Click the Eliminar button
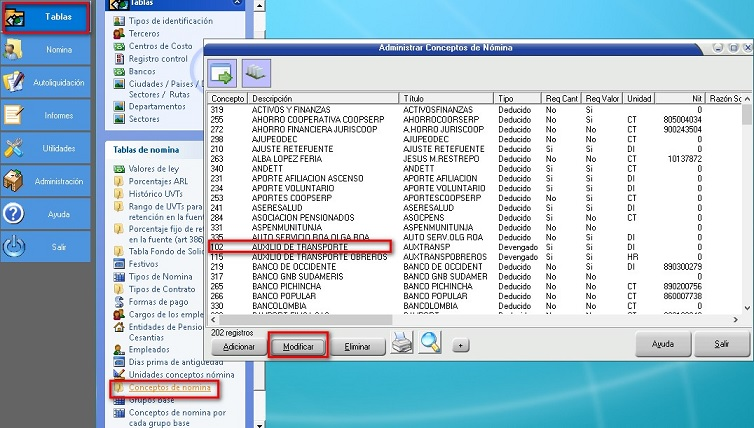The width and height of the screenshot is (754, 428). coord(357,346)
